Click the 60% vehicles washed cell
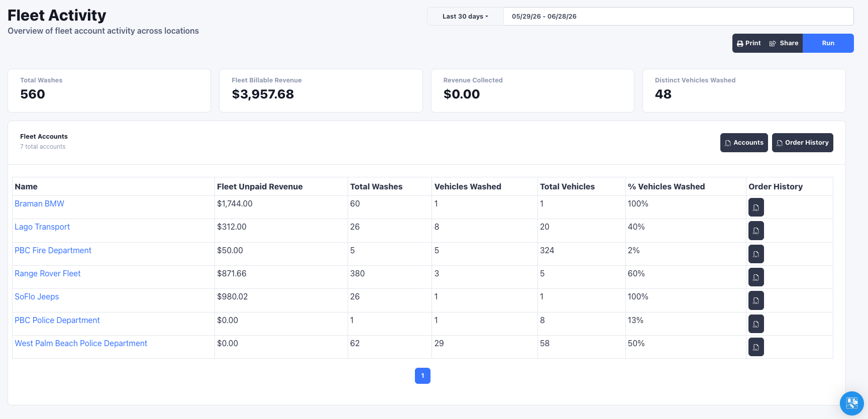The height and width of the screenshot is (419, 868). point(686,277)
